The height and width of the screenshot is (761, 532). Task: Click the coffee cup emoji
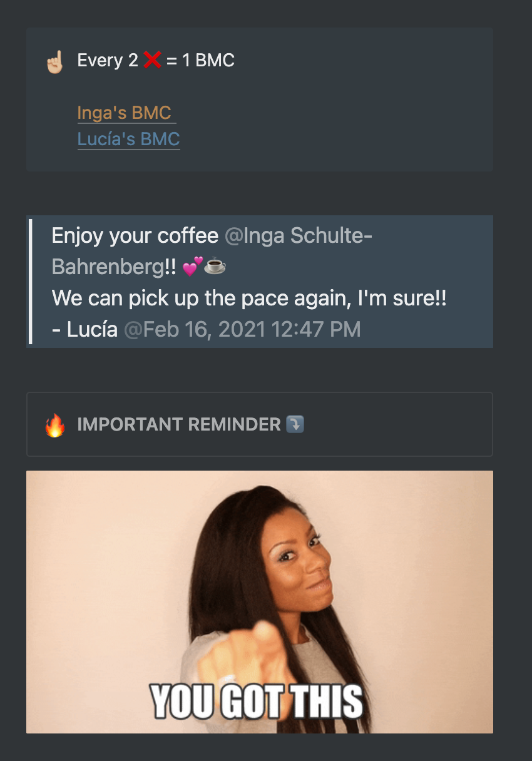(215, 267)
